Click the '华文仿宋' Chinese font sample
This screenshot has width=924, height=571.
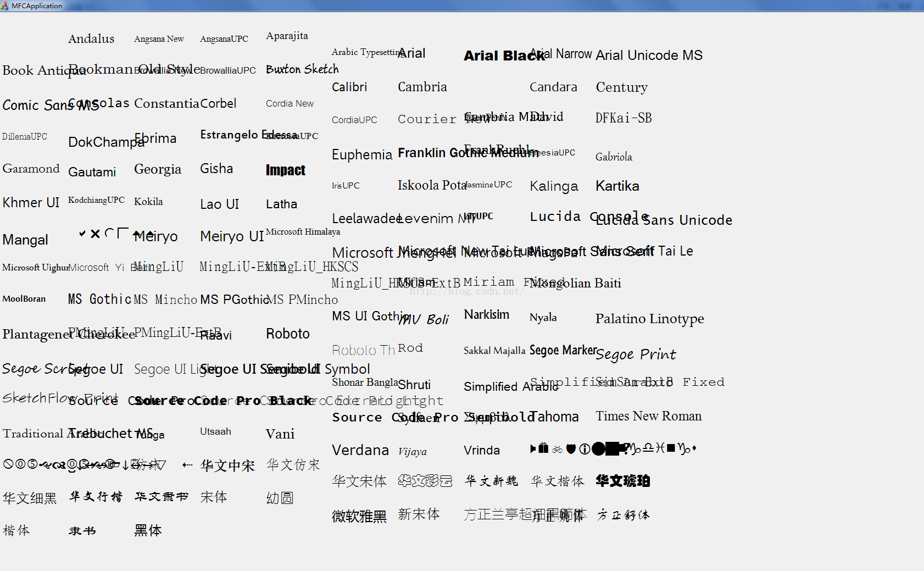tap(293, 465)
